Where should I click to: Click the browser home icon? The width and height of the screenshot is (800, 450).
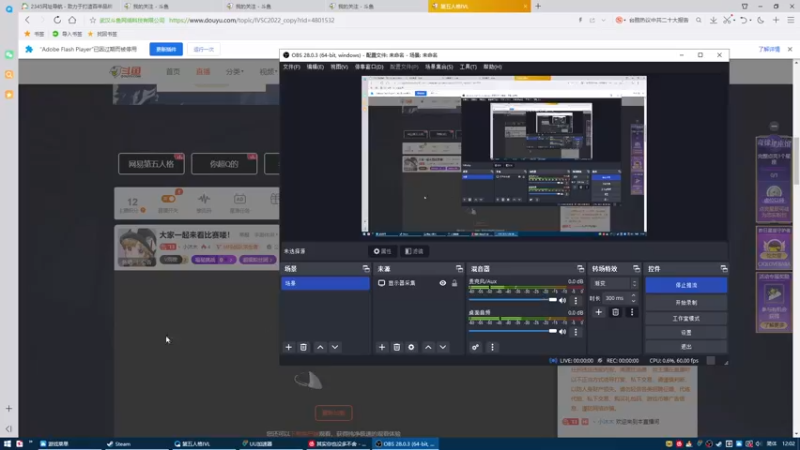tap(72, 20)
